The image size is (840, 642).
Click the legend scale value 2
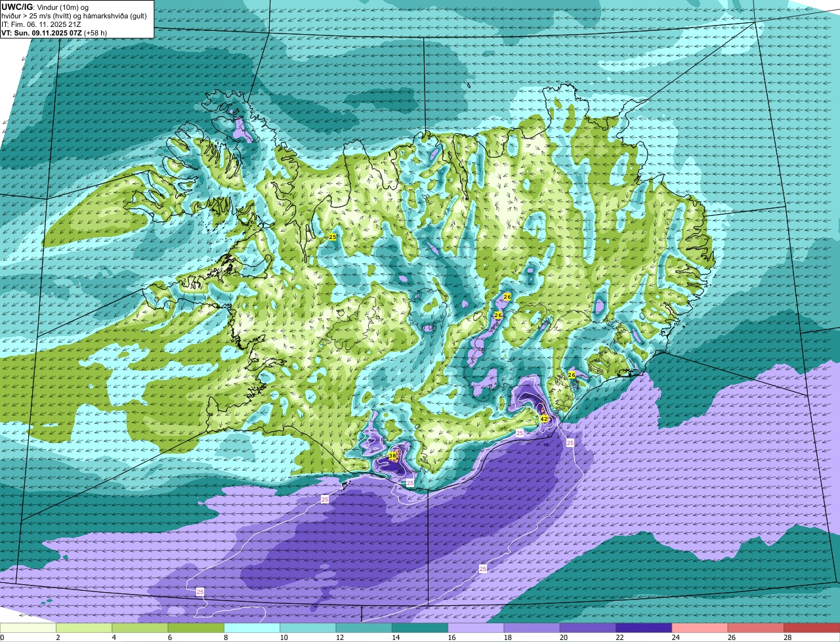(x=56, y=637)
